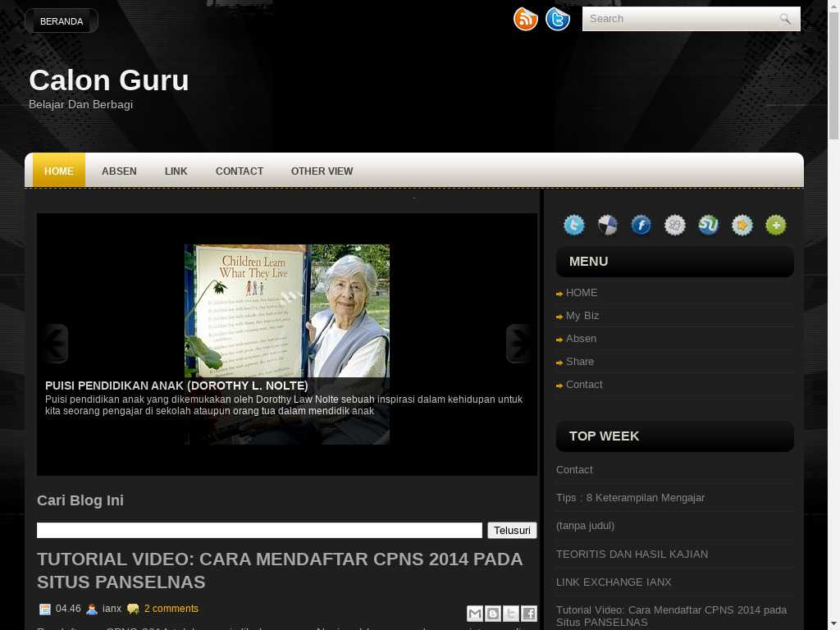840x630 pixels.
Task: Open the orange RSS feed icon in header
Action: tap(525, 19)
